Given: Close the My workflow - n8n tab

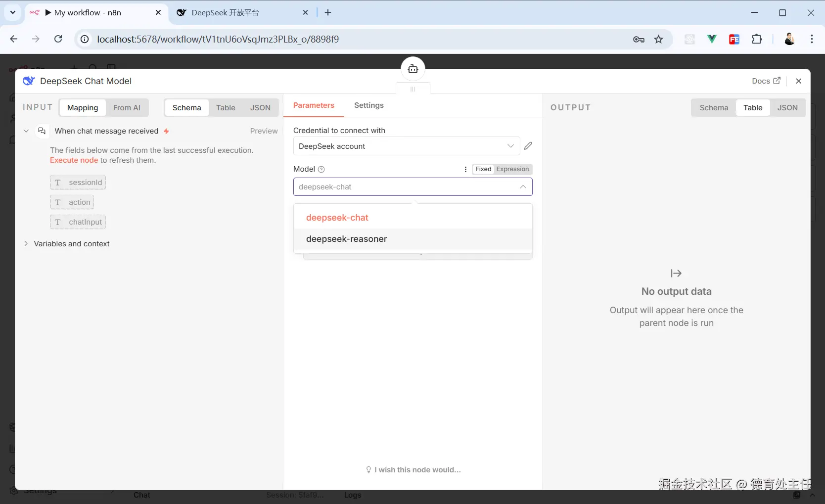Looking at the screenshot, I should (158, 12).
